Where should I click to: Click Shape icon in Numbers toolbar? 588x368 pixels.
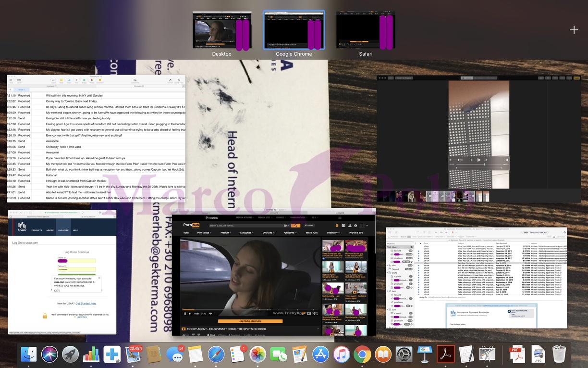[84, 81]
